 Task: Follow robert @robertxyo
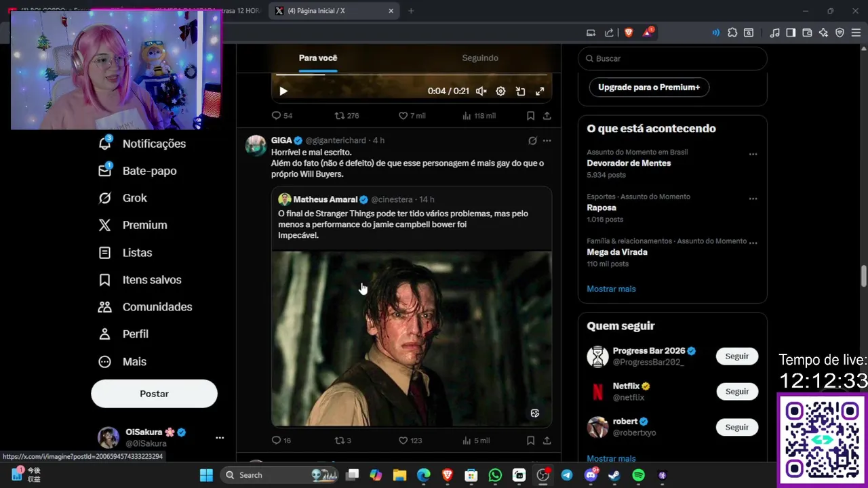click(737, 427)
